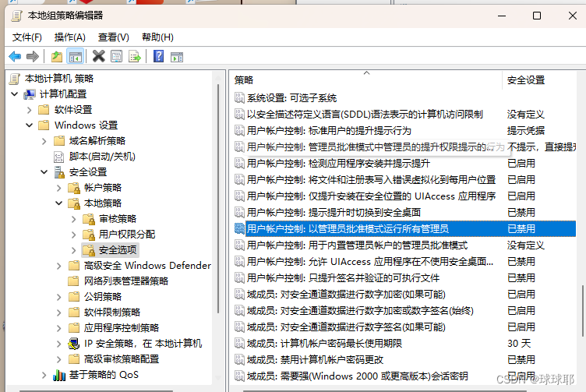Select the 软件限制策略 tree item

tap(112, 313)
